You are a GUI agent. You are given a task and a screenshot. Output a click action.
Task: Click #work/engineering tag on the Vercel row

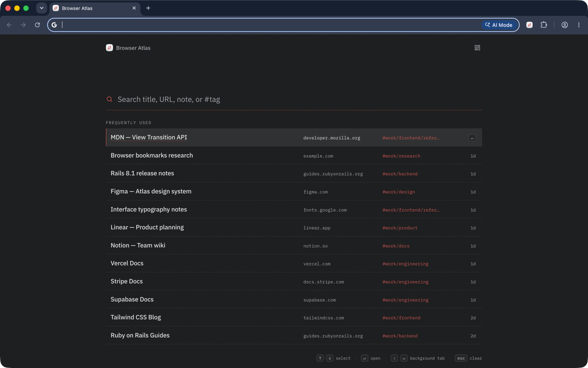coord(405,264)
